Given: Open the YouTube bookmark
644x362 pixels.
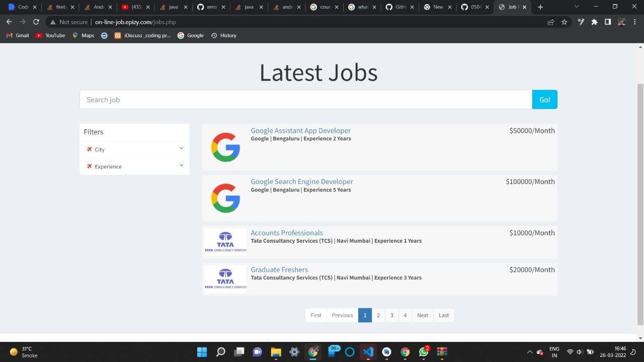Looking at the screenshot, I should pos(50,36).
